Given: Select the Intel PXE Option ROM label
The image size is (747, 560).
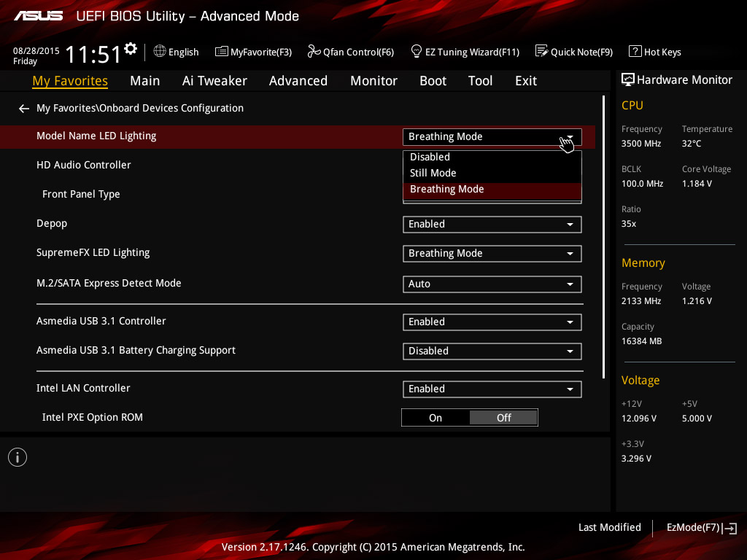Looking at the screenshot, I should [x=93, y=418].
